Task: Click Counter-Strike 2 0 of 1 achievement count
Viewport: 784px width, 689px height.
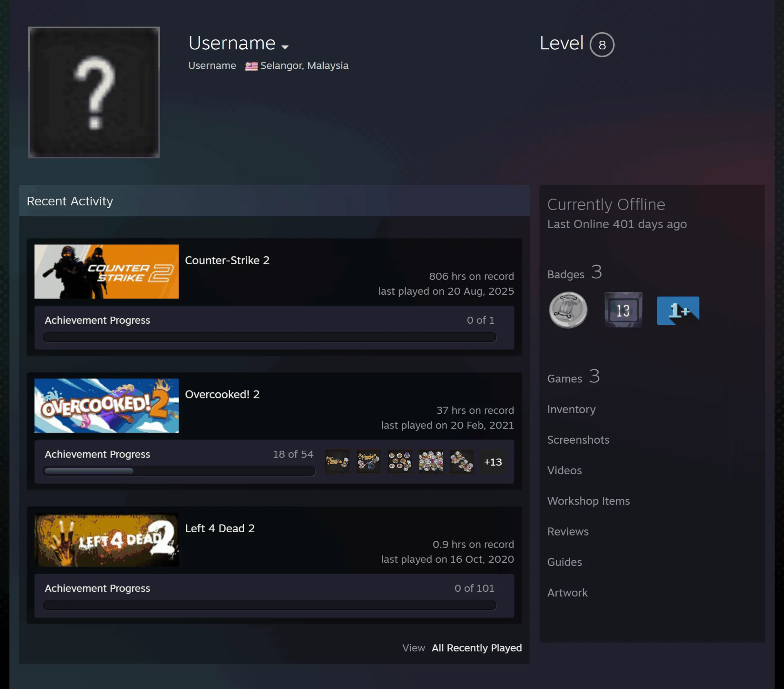Action: pos(480,320)
